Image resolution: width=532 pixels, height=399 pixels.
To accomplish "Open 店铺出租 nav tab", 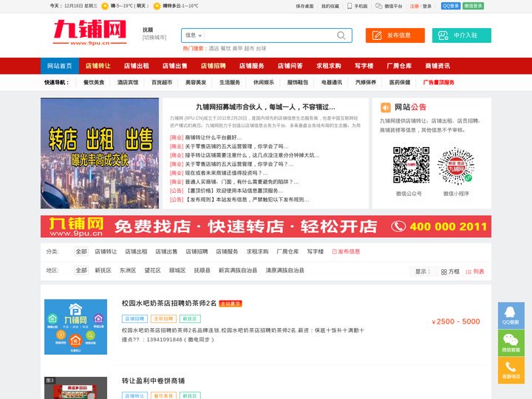I will pos(137,66).
